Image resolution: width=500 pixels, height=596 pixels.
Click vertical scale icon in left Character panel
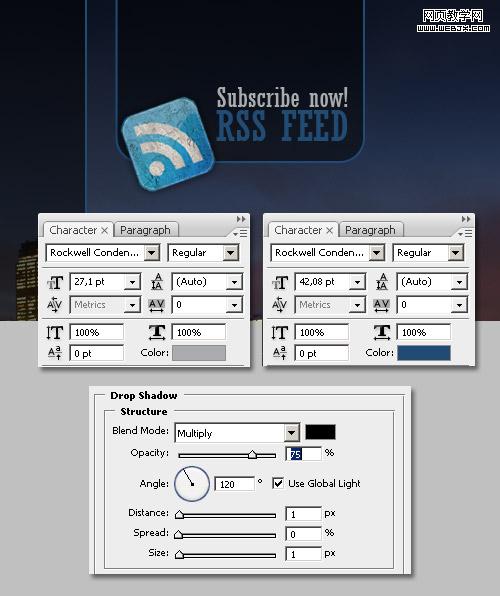(x=54, y=333)
